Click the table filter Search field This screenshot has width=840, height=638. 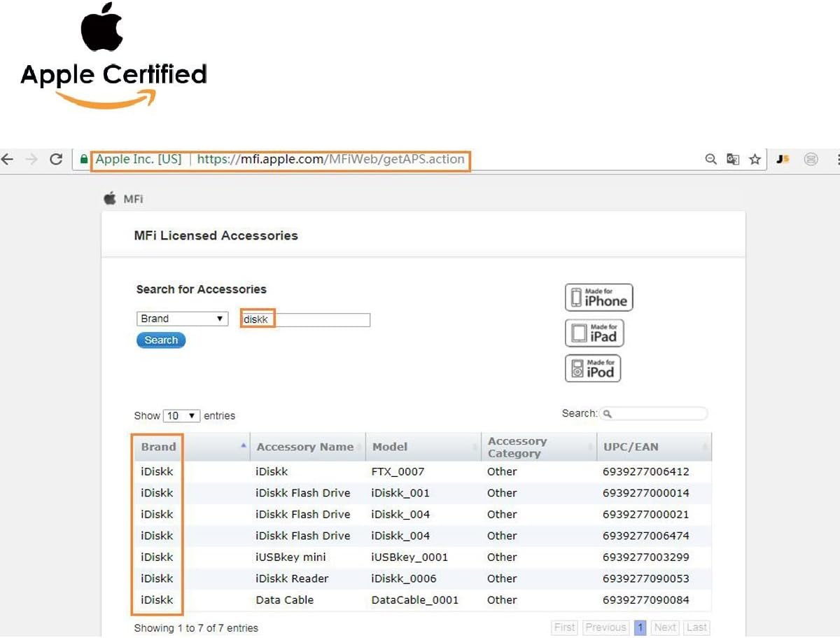pyautogui.click(x=654, y=414)
